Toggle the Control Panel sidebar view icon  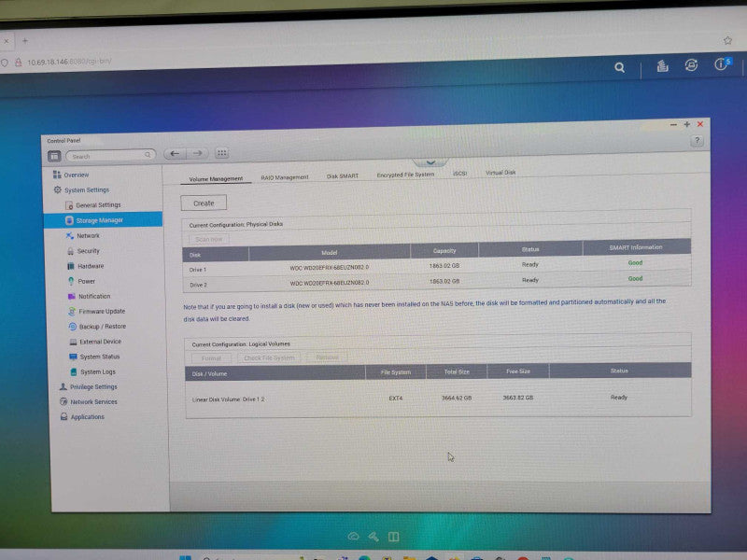point(54,156)
